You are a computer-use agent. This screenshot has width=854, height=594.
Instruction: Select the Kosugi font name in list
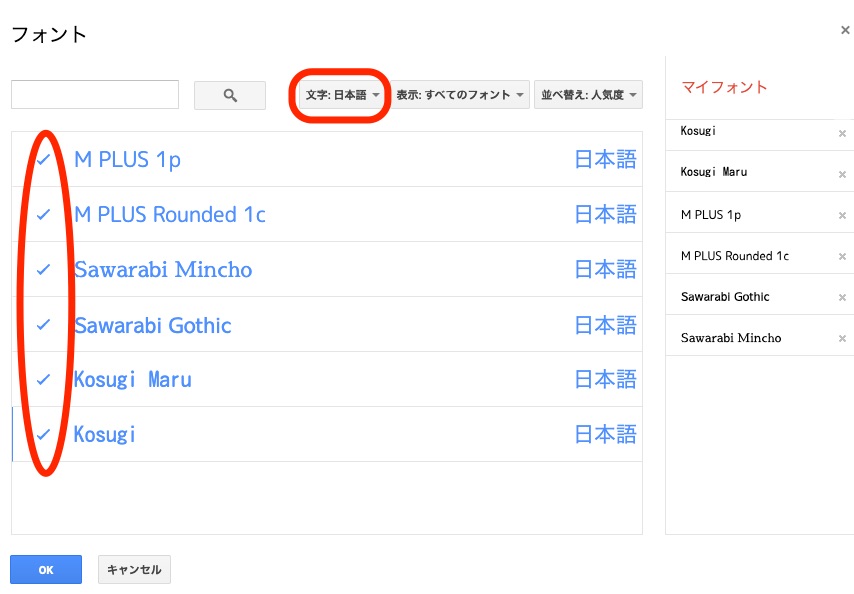[105, 434]
